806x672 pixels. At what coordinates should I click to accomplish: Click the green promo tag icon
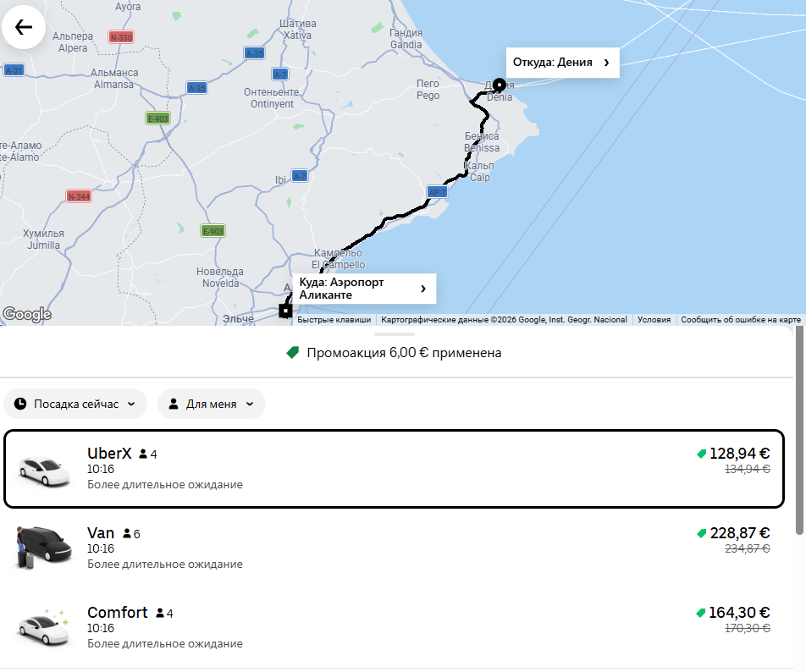click(x=292, y=352)
